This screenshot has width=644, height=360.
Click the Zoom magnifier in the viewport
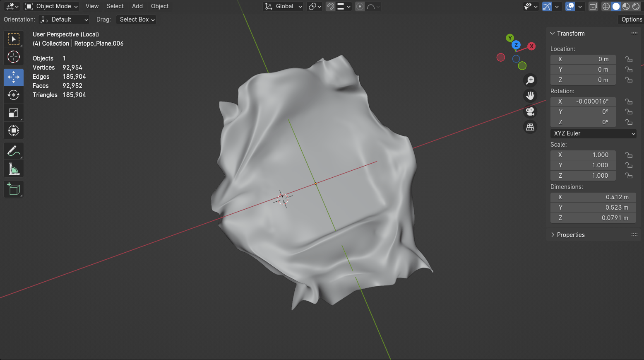[530, 80]
